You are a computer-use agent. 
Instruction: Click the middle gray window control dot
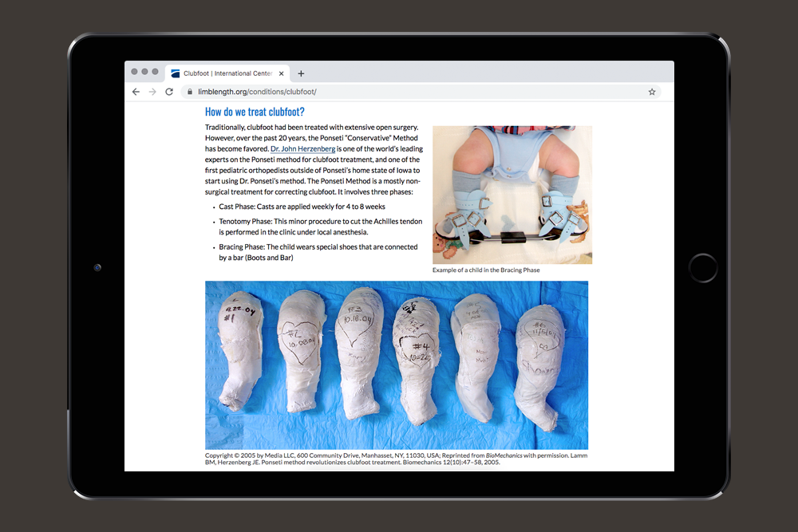point(145,72)
